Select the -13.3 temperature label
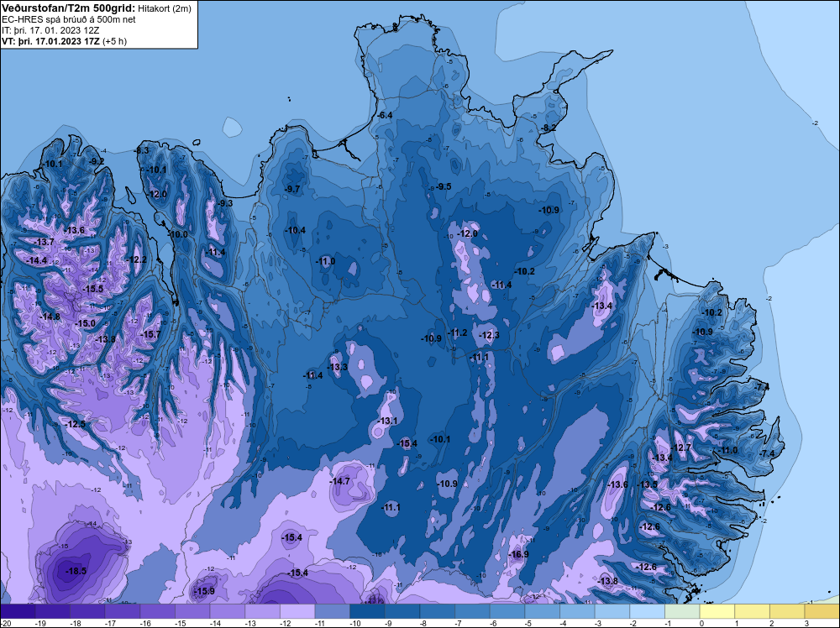This screenshot has width=840, height=628. point(338,367)
